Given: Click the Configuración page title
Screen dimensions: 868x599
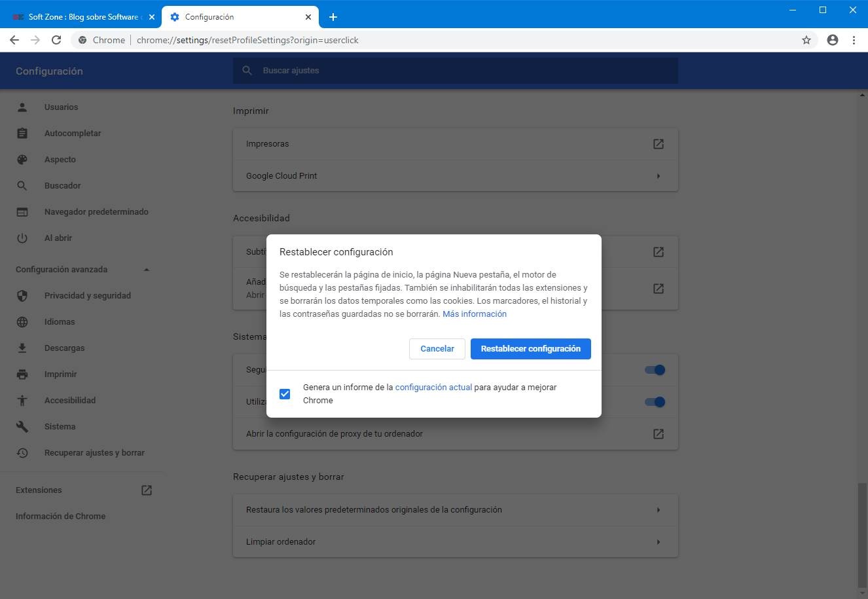Looking at the screenshot, I should (x=49, y=71).
